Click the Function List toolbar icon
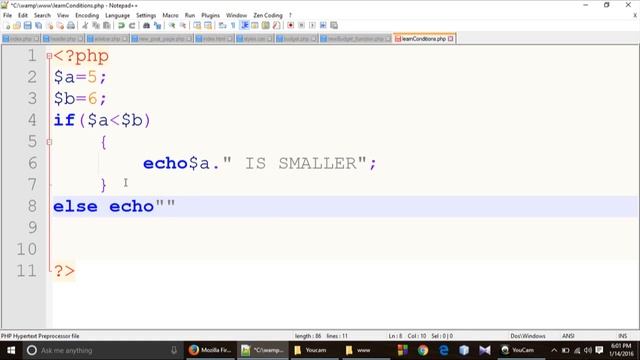The image size is (640, 360). (x=276, y=26)
